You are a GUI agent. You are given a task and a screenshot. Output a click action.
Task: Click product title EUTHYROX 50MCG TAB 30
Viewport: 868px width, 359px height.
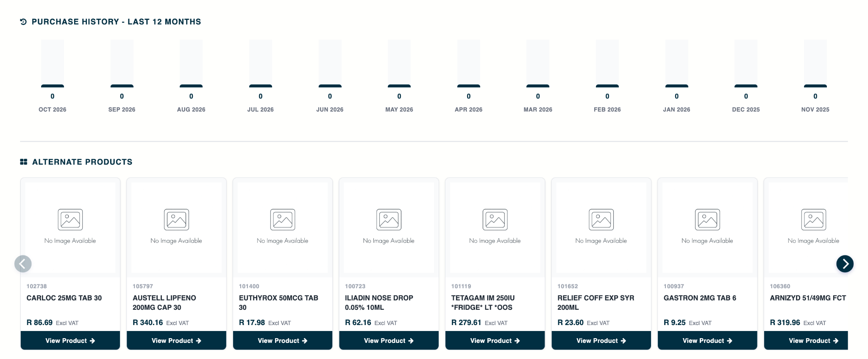click(278, 303)
